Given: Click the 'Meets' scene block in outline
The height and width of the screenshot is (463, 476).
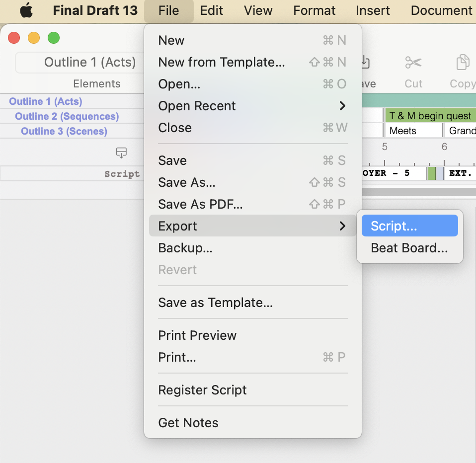Looking at the screenshot, I should pyautogui.click(x=412, y=131).
